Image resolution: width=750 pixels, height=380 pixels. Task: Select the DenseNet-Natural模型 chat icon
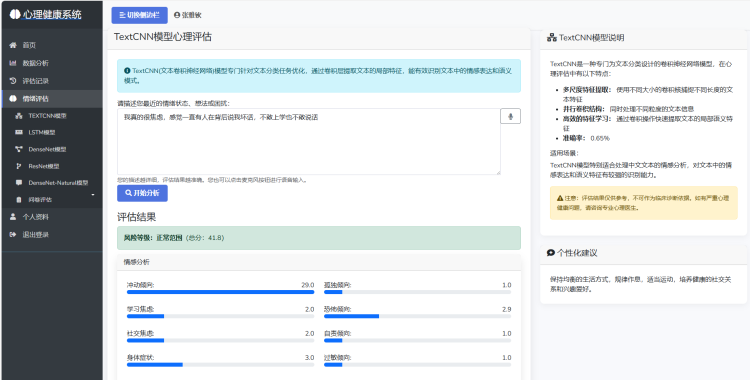coord(19,183)
